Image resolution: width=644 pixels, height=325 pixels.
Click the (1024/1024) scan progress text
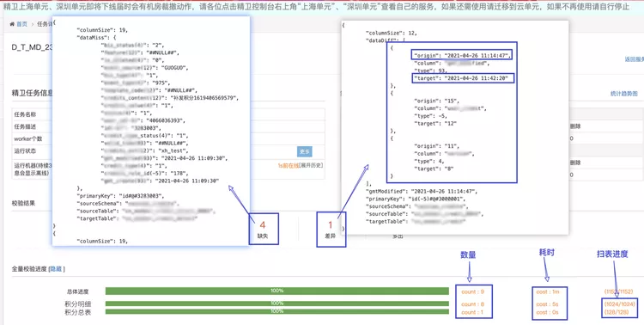click(x=619, y=304)
